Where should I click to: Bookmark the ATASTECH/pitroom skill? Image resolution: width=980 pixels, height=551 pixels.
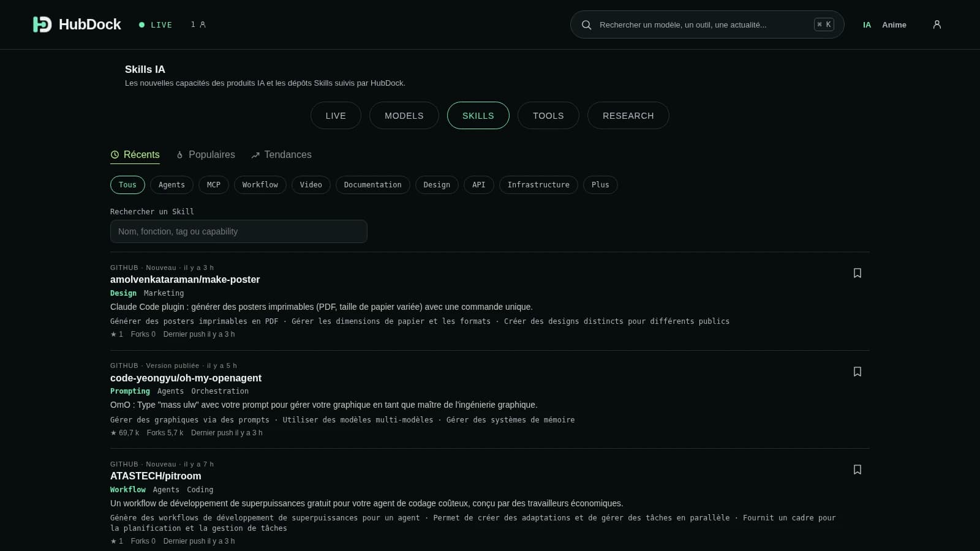click(x=858, y=470)
